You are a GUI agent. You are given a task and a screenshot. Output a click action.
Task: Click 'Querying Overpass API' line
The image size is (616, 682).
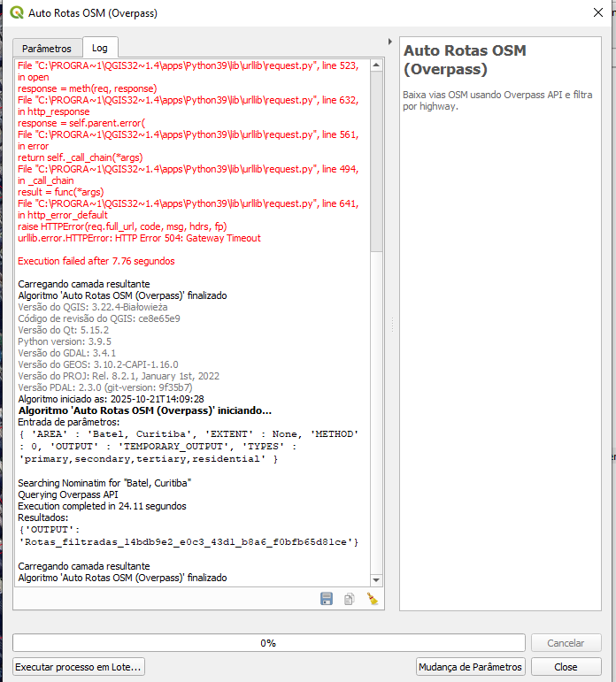tap(68, 494)
